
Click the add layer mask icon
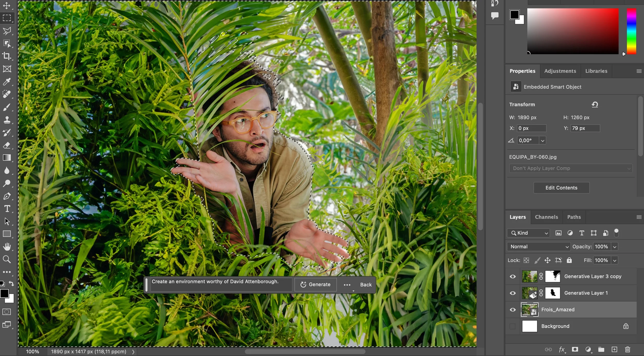tap(575, 349)
